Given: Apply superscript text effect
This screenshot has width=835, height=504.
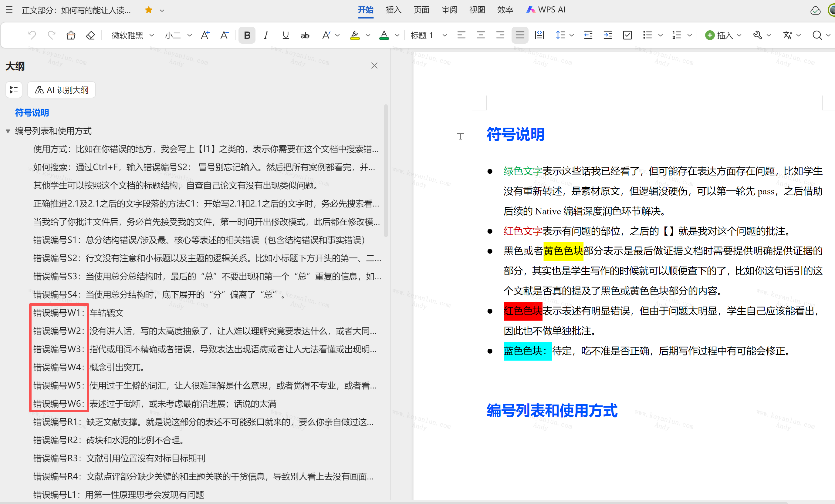Looking at the screenshot, I should (x=326, y=35).
